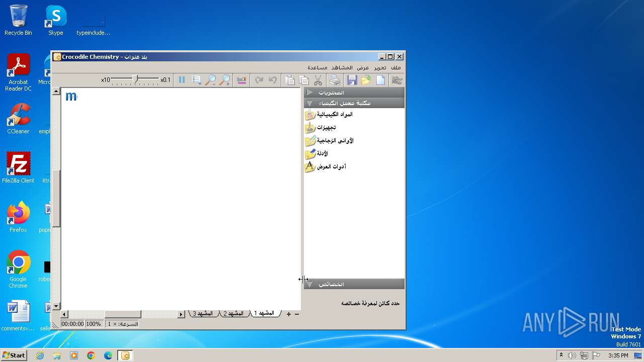This screenshot has width=644, height=362.
Task: Open the Skype desktop shortcut
Action: [55, 20]
